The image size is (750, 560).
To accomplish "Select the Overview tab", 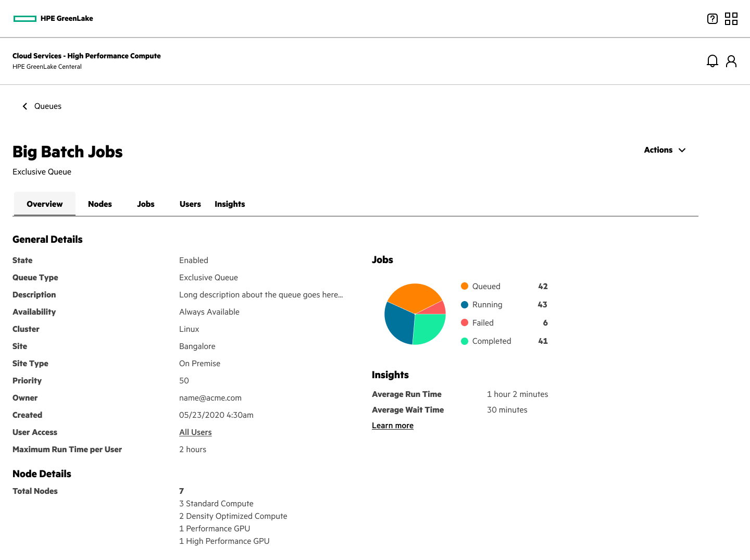I will click(x=44, y=204).
